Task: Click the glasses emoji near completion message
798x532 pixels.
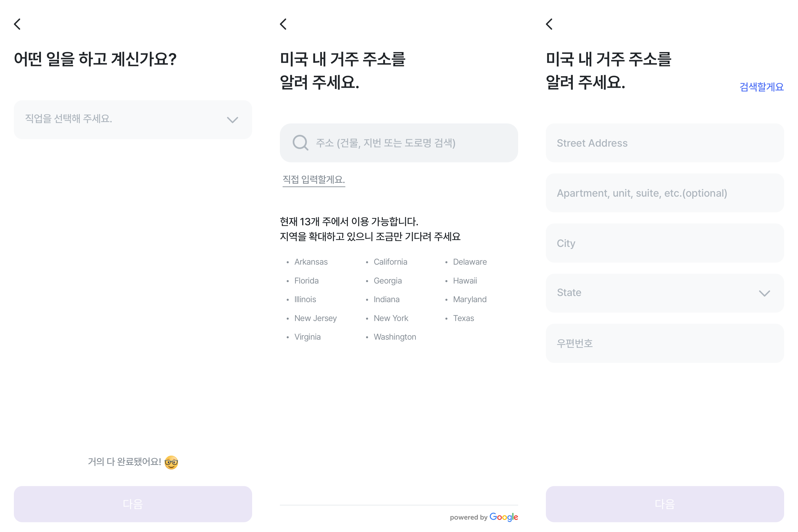Action: pos(171,462)
